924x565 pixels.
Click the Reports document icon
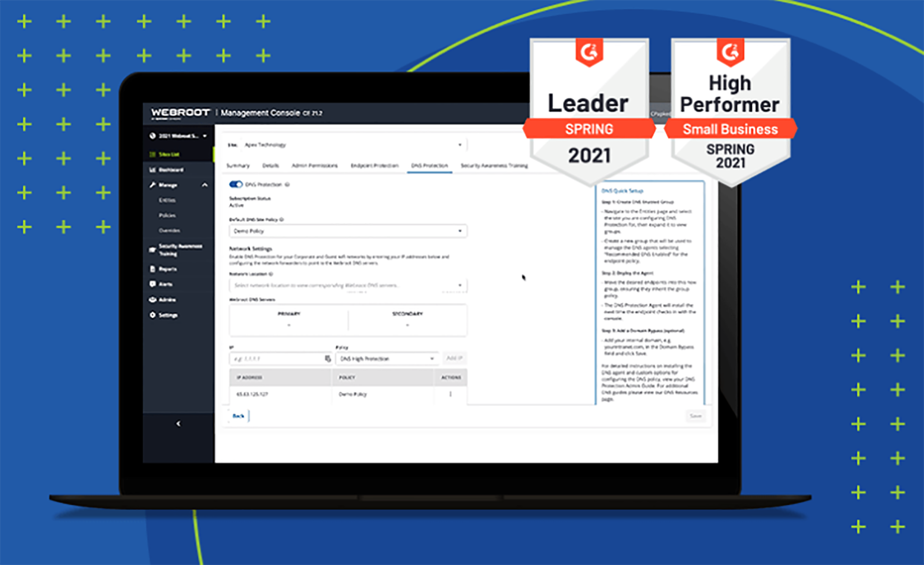tap(152, 269)
